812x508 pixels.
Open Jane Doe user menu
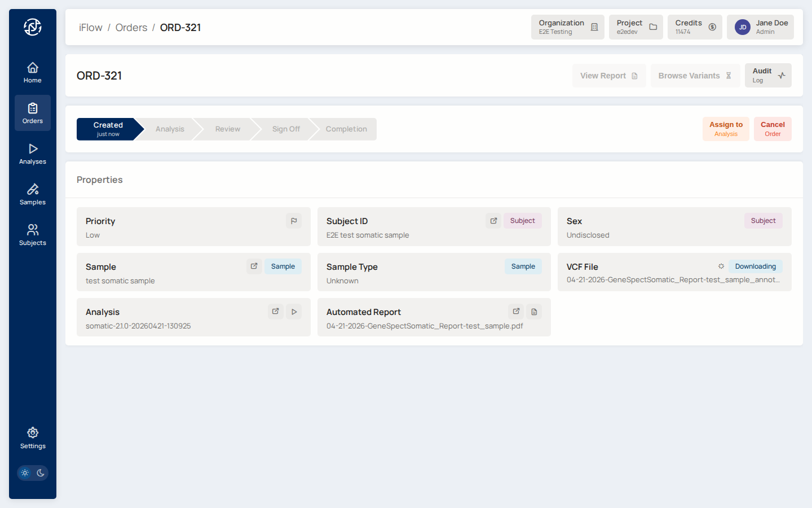point(760,27)
